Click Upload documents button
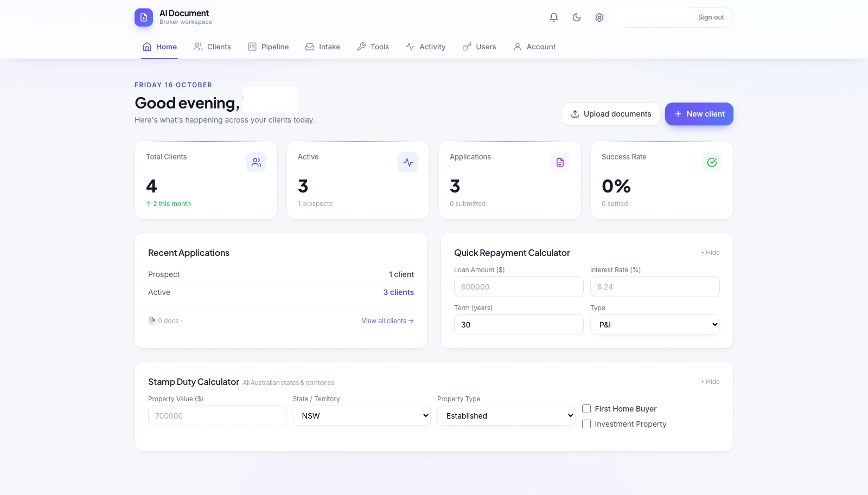The image size is (868, 495). (611, 114)
